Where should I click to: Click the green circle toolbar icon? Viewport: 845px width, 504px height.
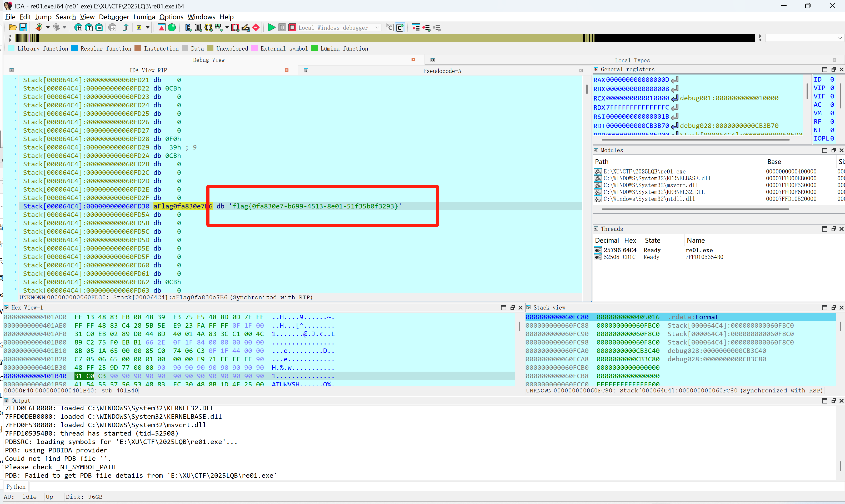(172, 28)
